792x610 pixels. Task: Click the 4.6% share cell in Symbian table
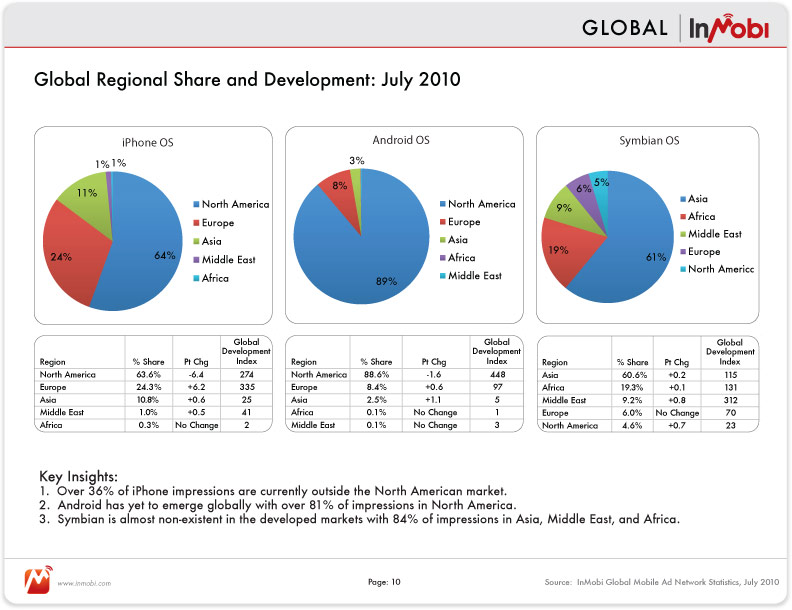click(x=632, y=426)
